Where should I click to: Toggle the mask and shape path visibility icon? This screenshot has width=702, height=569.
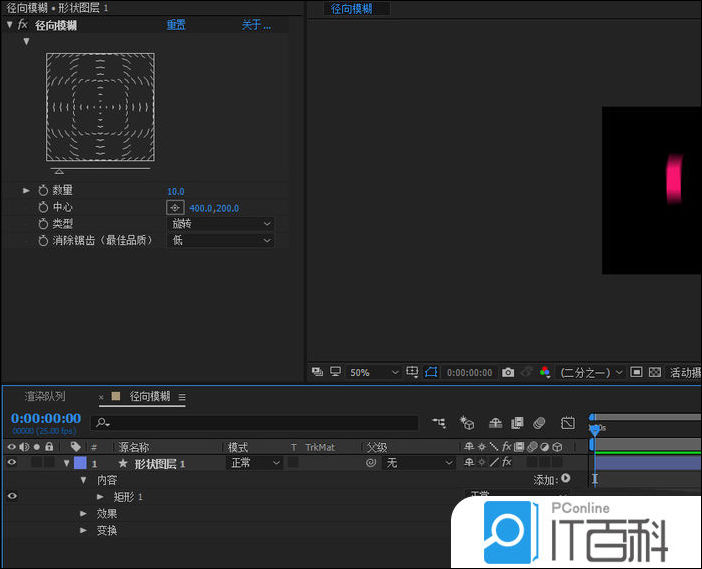(431, 373)
